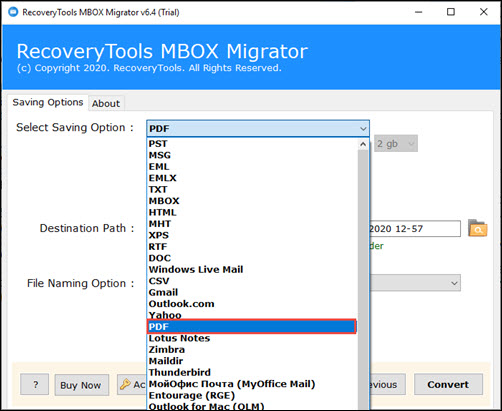Click the dropdown list scroll-up arrow
The image size is (502, 411).
pyautogui.click(x=363, y=144)
